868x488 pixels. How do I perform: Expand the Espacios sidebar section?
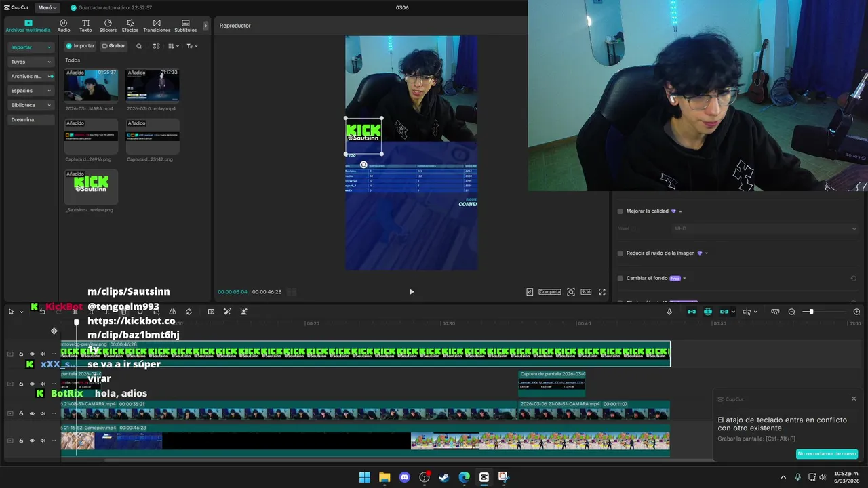coord(31,91)
